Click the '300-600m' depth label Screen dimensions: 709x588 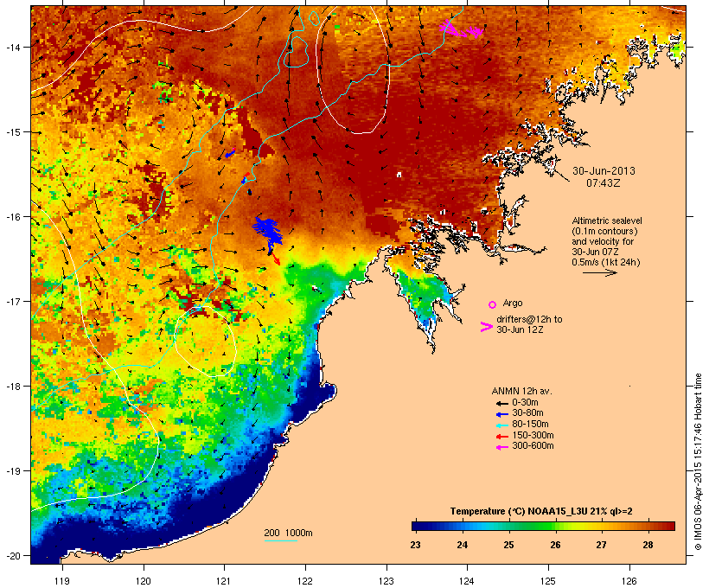[533, 446]
